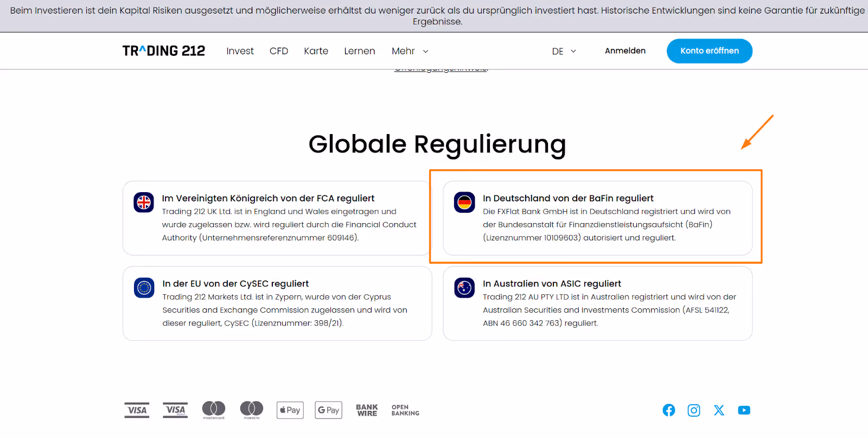The height and width of the screenshot is (438, 868).
Task: Open the Invest menu item
Action: click(x=240, y=51)
